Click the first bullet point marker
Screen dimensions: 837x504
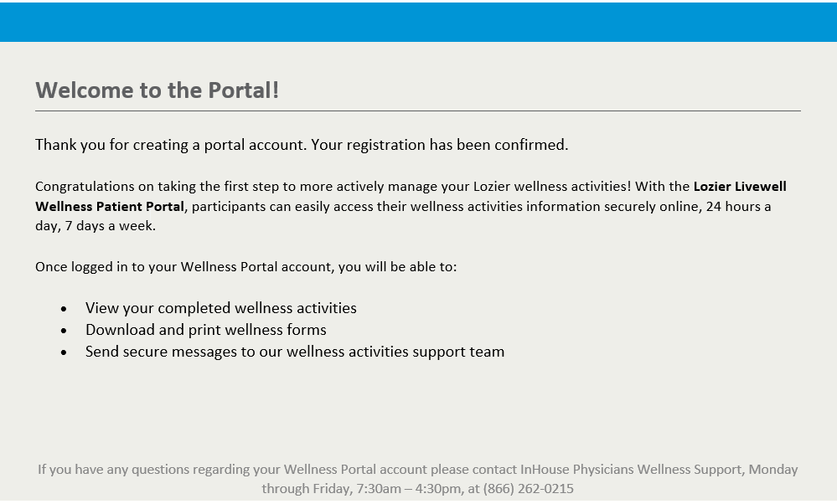[x=64, y=309]
